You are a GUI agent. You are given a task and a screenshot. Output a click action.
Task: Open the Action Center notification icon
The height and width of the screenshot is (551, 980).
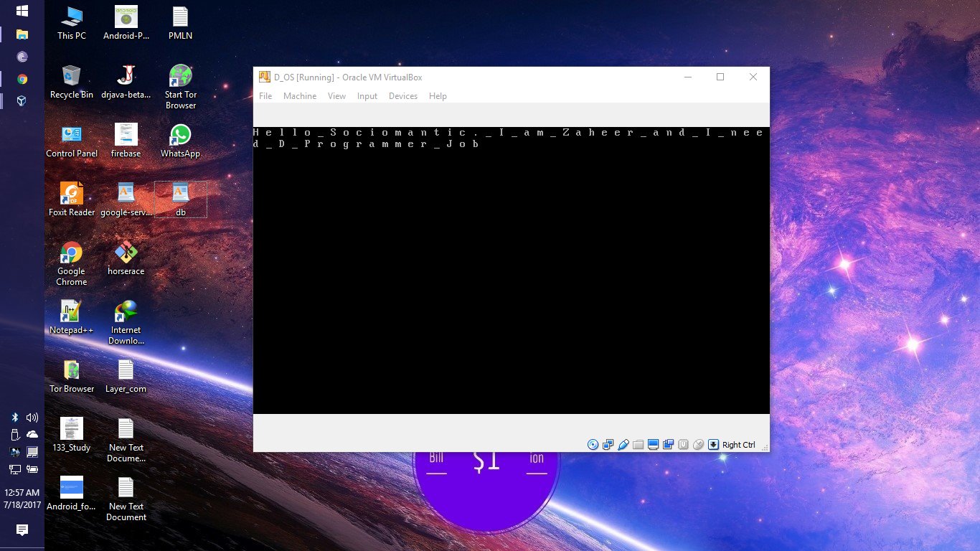22,530
